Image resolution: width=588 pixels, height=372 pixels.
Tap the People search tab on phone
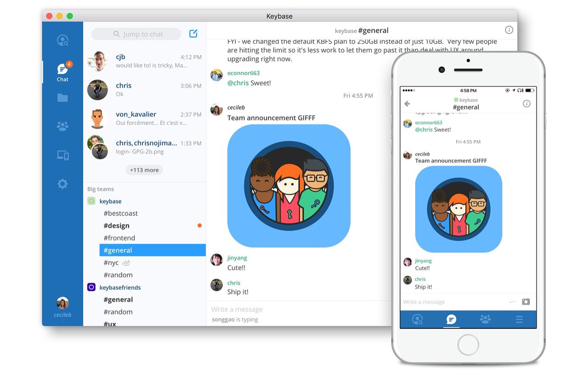pyautogui.click(x=417, y=319)
